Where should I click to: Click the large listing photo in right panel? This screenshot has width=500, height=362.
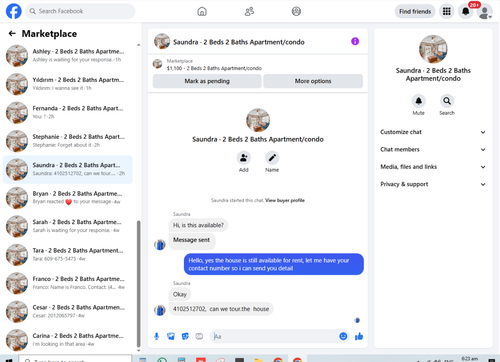pyautogui.click(x=433, y=49)
